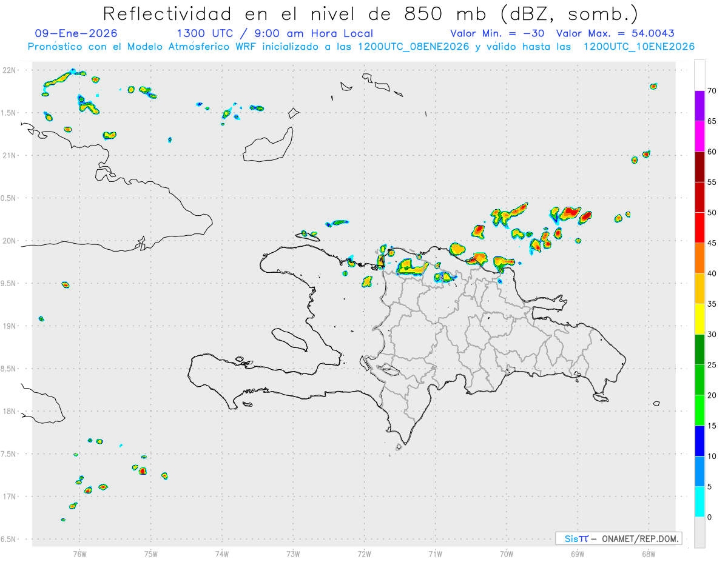
Task: Click the colorbar value label '30'
Action: [x=712, y=335]
